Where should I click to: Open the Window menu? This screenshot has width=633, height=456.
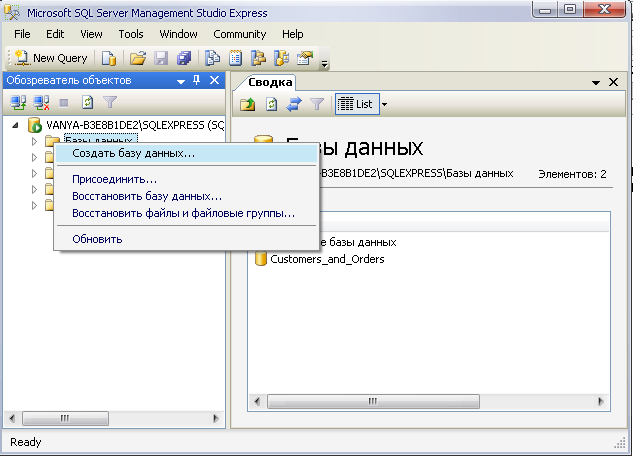[178, 34]
